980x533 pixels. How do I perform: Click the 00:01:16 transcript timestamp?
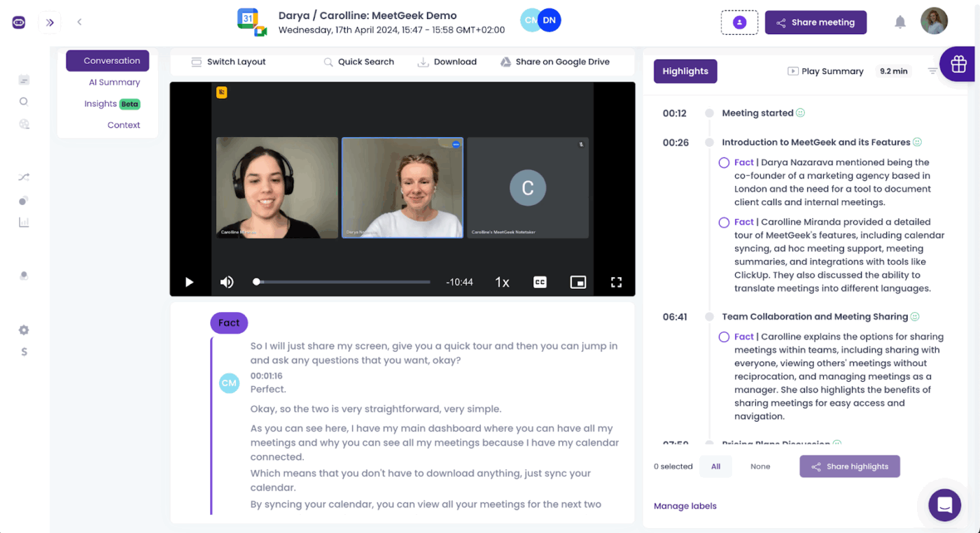click(266, 376)
